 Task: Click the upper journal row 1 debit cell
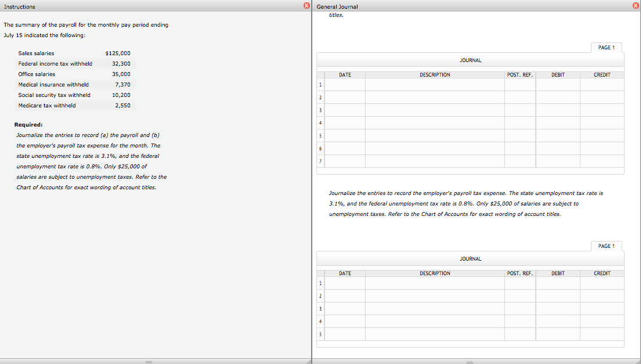(558, 85)
